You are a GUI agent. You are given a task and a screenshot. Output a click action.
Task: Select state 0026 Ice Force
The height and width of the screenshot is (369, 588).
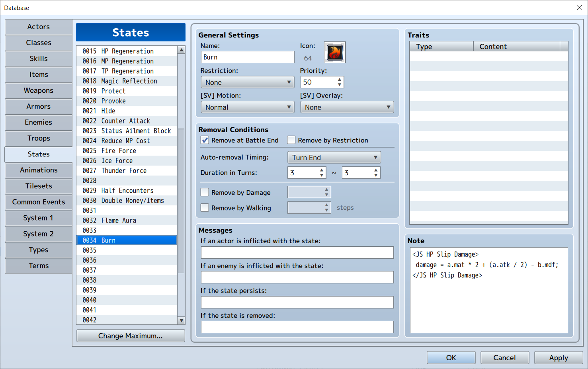point(127,161)
